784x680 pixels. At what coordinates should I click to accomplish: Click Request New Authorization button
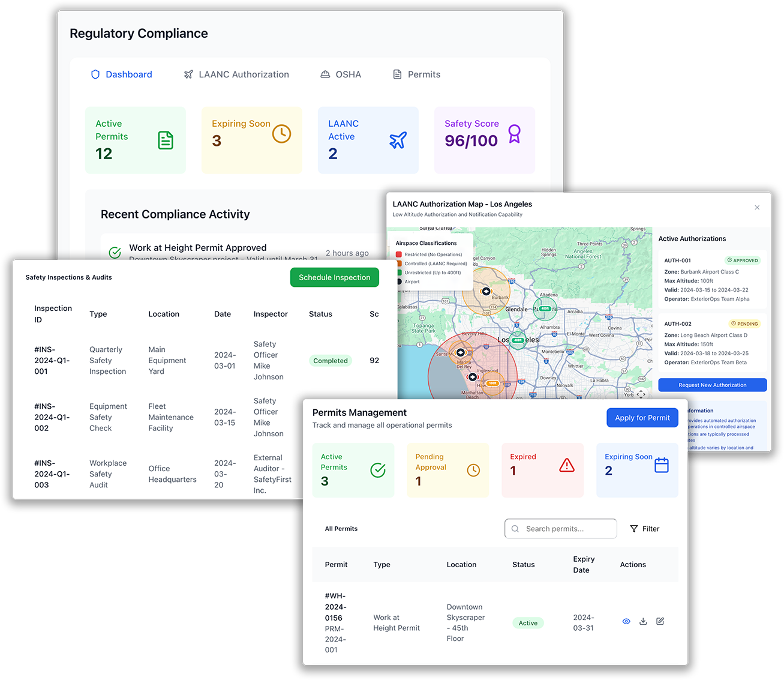[x=712, y=385]
